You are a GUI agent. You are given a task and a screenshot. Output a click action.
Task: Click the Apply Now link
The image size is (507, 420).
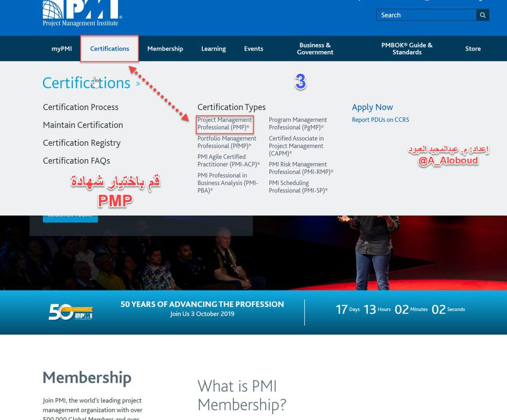372,107
